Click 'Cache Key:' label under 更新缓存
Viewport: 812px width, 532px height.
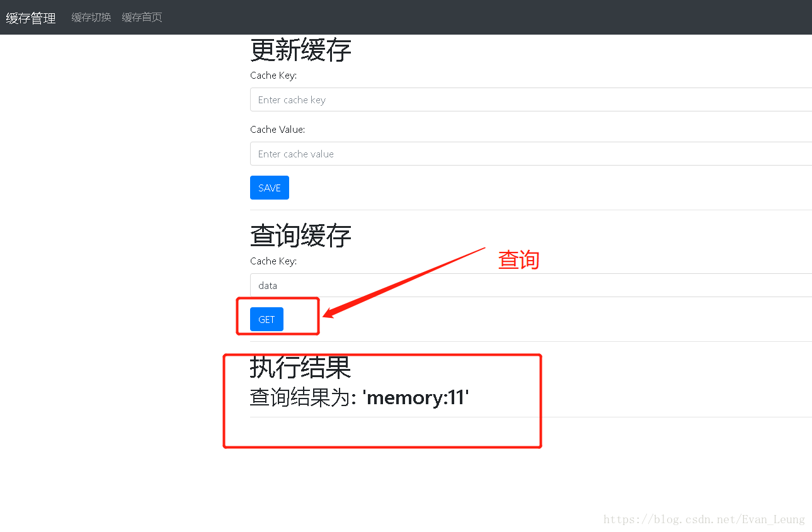click(273, 76)
